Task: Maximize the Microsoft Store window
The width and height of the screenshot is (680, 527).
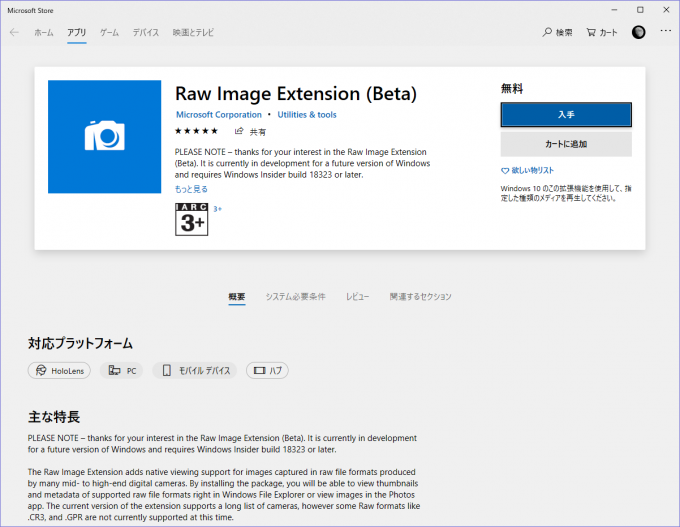Action: tap(640, 10)
